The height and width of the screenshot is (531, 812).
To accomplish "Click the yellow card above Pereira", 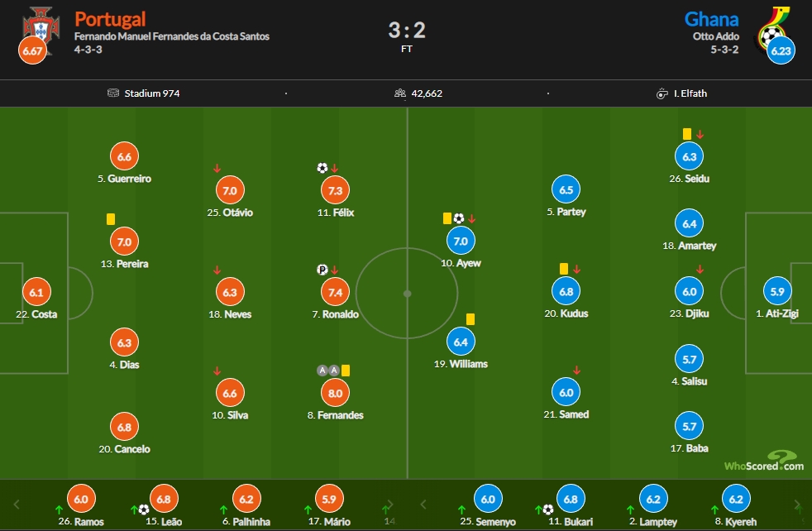I will point(111,219).
